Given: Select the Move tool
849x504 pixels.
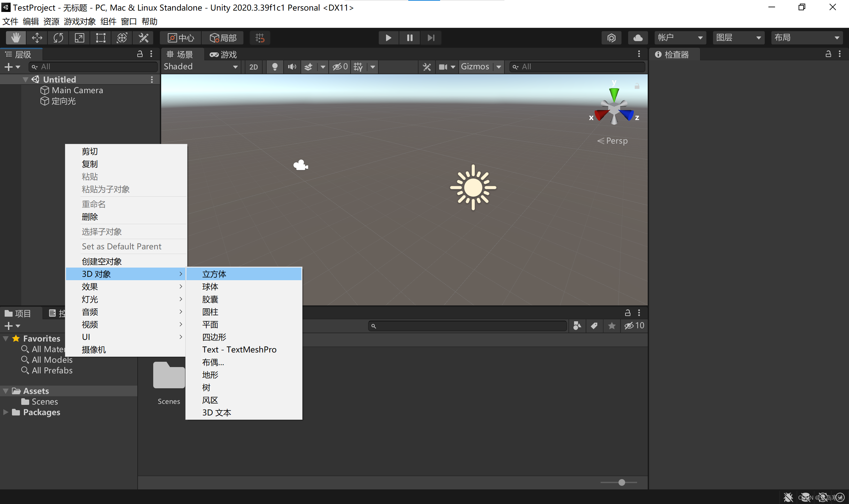Looking at the screenshot, I should coord(37,38).
